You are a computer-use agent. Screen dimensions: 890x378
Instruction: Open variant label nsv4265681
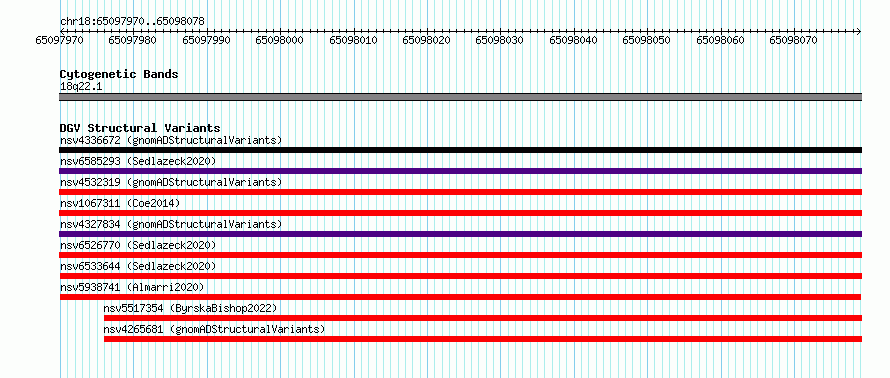214,329
